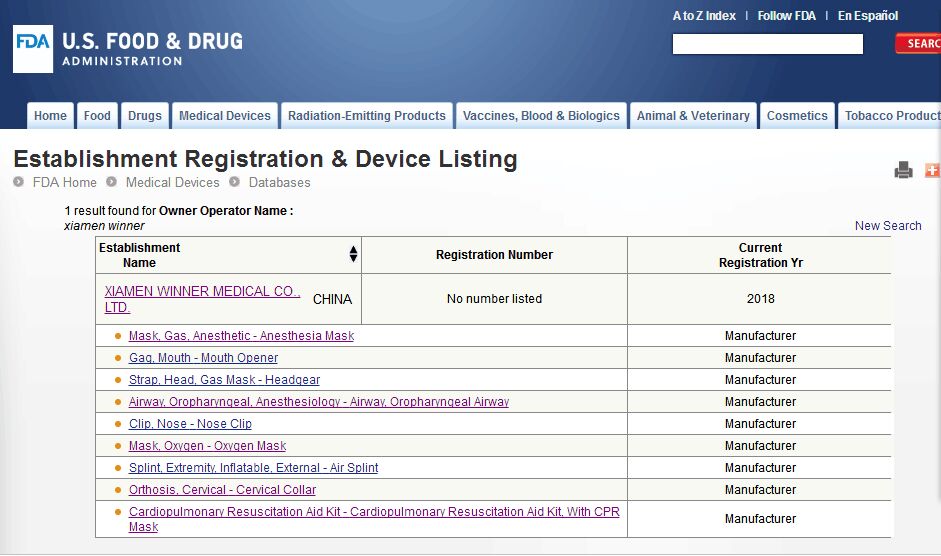
Task: Switch to En Español
Action: [868, 16]
